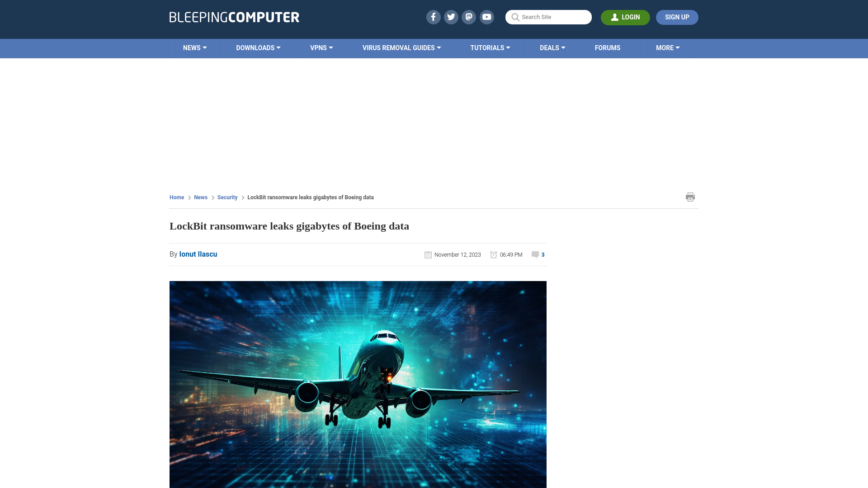Screen dimensions: 868x488
Task: Expand the NEWS dropdown menu
Action: click(195, 48)
